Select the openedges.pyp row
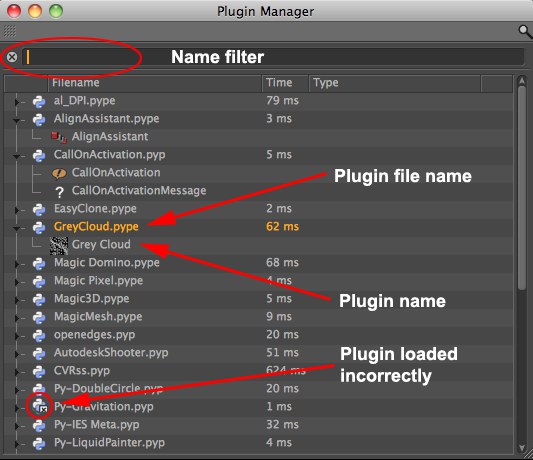Screen dimensions: 533x460 [x=258, y=335]
